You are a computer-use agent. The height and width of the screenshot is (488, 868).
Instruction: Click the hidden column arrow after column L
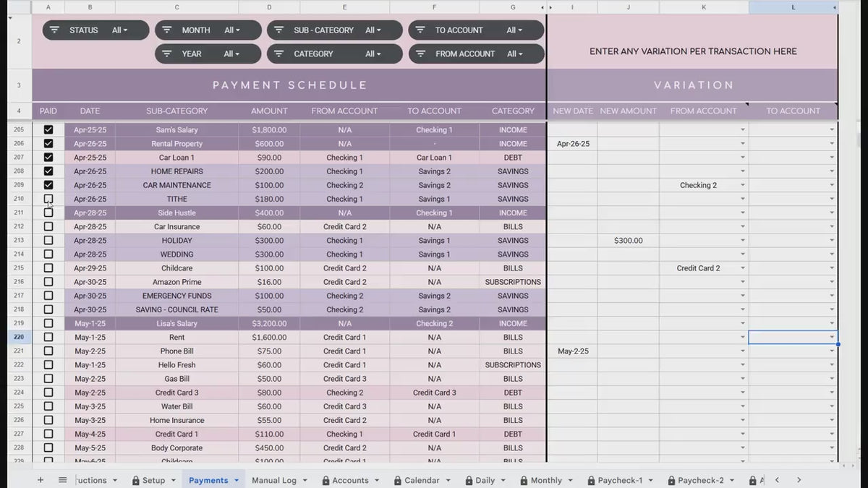click(835, 7)
